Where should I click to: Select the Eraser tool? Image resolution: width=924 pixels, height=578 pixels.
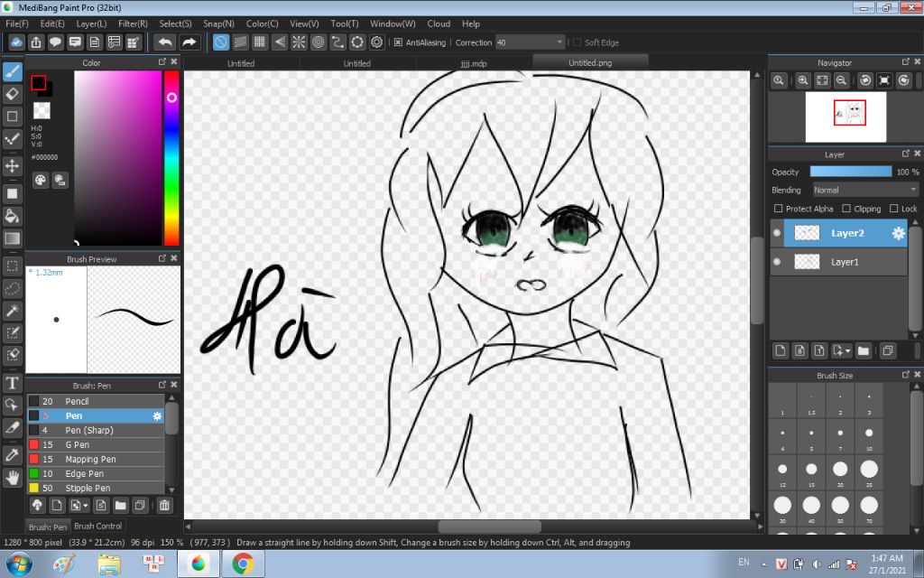(13, 94)
